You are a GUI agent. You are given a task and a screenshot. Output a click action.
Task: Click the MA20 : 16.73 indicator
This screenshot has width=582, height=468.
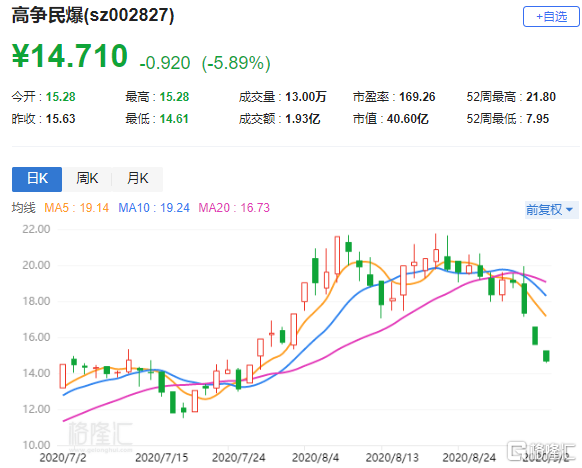234,208
